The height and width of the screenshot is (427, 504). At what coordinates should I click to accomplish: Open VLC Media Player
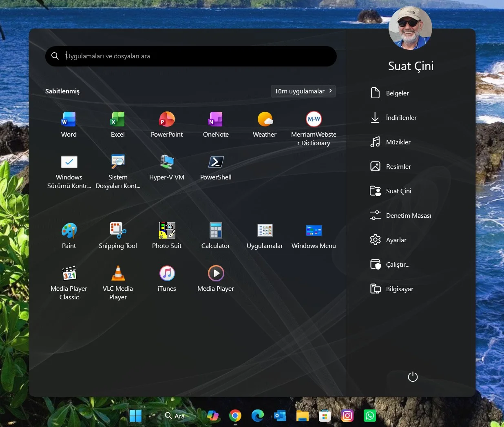(118, 283)
